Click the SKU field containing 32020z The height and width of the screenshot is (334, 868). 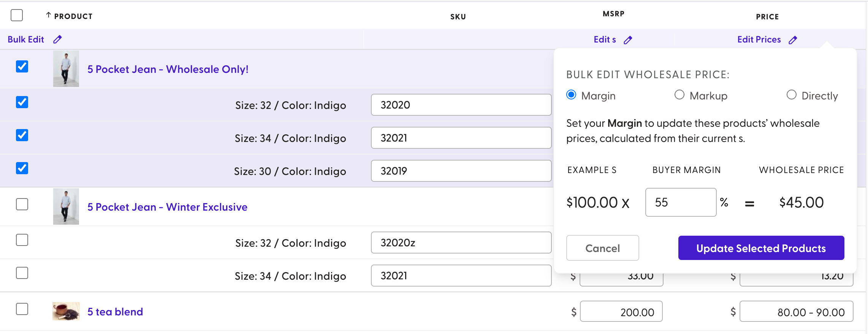[x=461, y=243]
